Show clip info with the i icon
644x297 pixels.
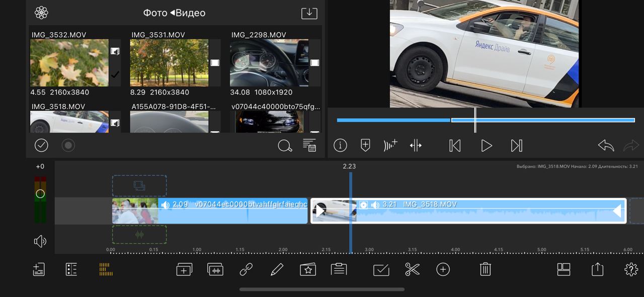(340, 146)
